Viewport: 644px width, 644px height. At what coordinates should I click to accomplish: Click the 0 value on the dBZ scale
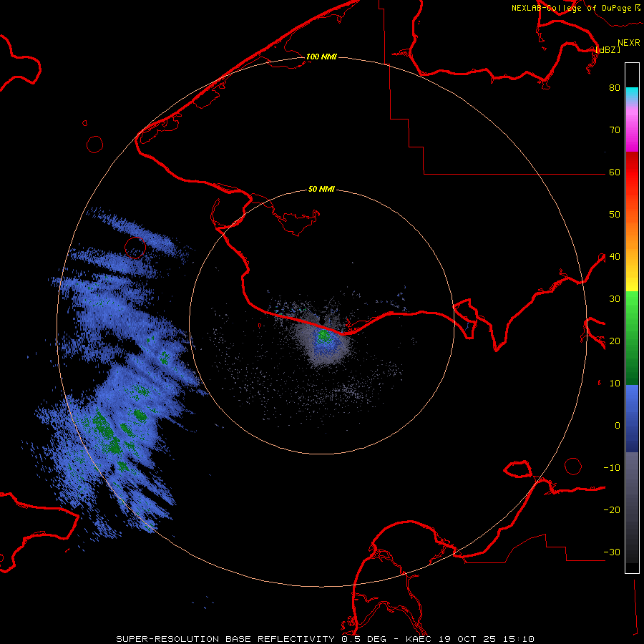pos(618,426)
